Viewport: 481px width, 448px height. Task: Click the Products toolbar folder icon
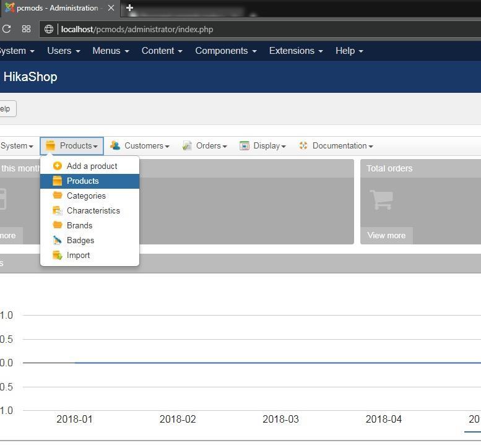click(50, 145)
